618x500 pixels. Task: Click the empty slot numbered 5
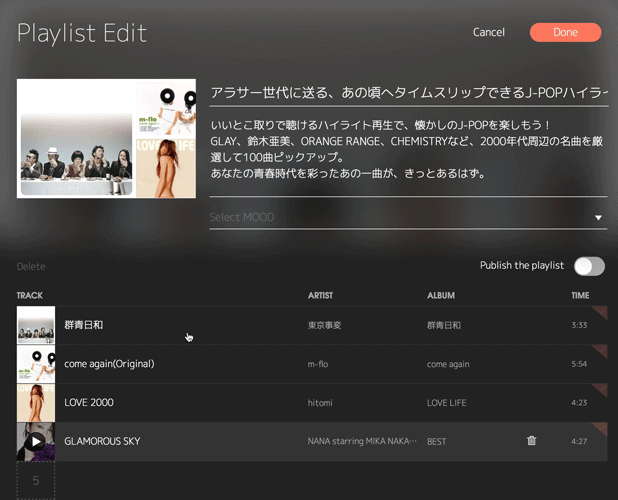point(36,480)
